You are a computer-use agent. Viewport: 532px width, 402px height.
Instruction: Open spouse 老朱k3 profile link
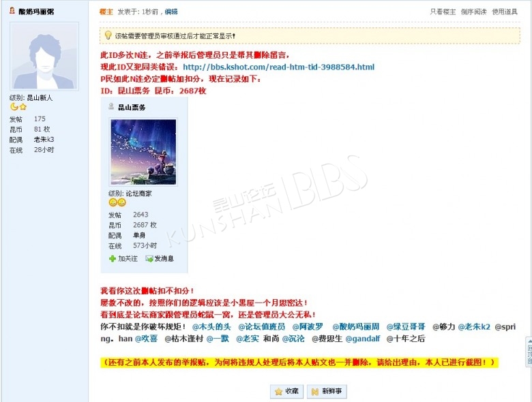point(44,139)
